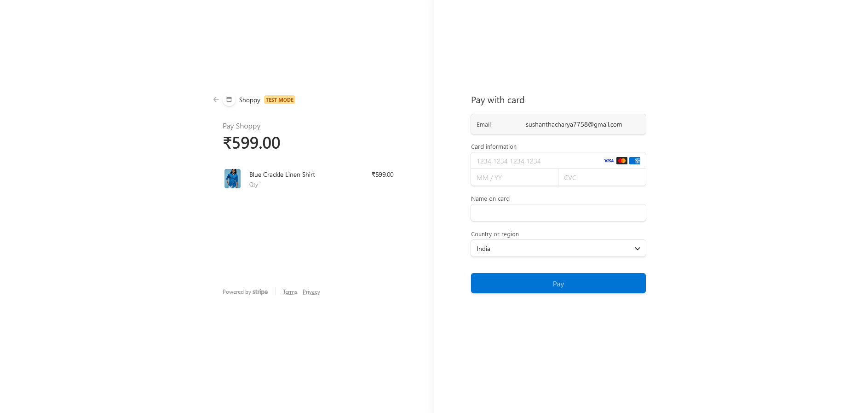Select the Shoppy storefront icon
Image resolution: width=868 pixels, height=413 pixels.
(x=229, y=99)
